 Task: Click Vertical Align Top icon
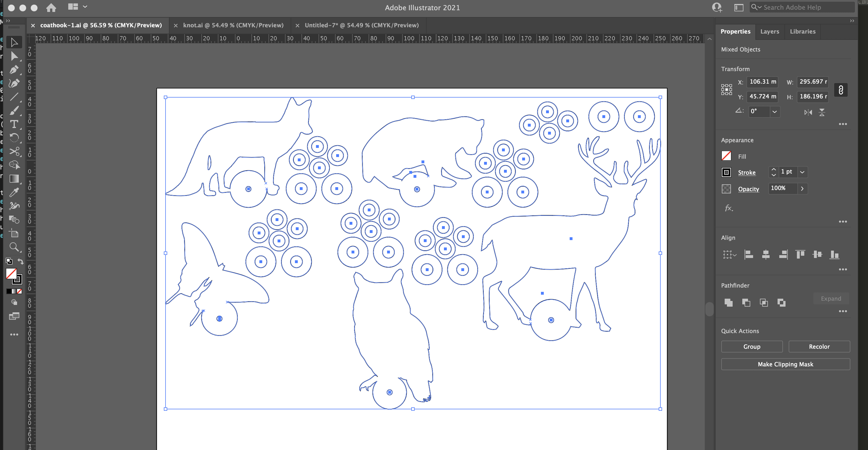pyautogui.click(x=800, y=255)
